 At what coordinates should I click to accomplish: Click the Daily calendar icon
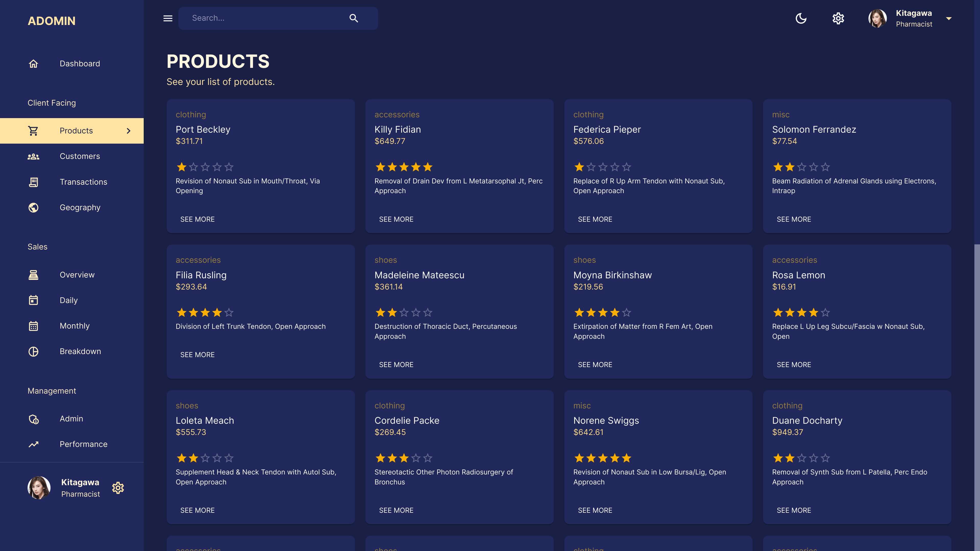point(33,300)
